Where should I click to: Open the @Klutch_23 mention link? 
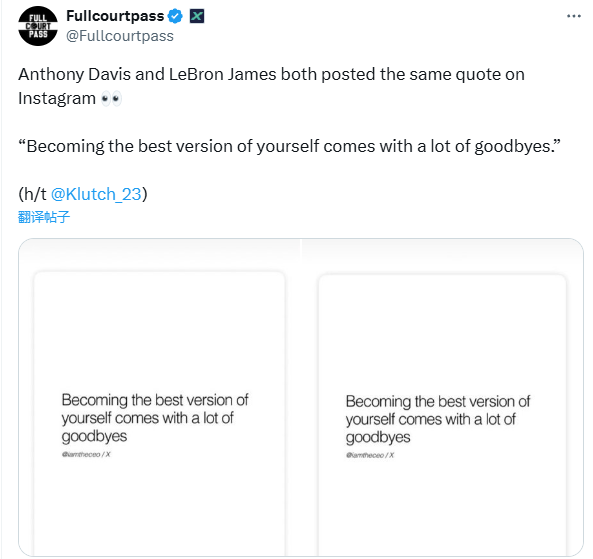[x=96, y=194]
